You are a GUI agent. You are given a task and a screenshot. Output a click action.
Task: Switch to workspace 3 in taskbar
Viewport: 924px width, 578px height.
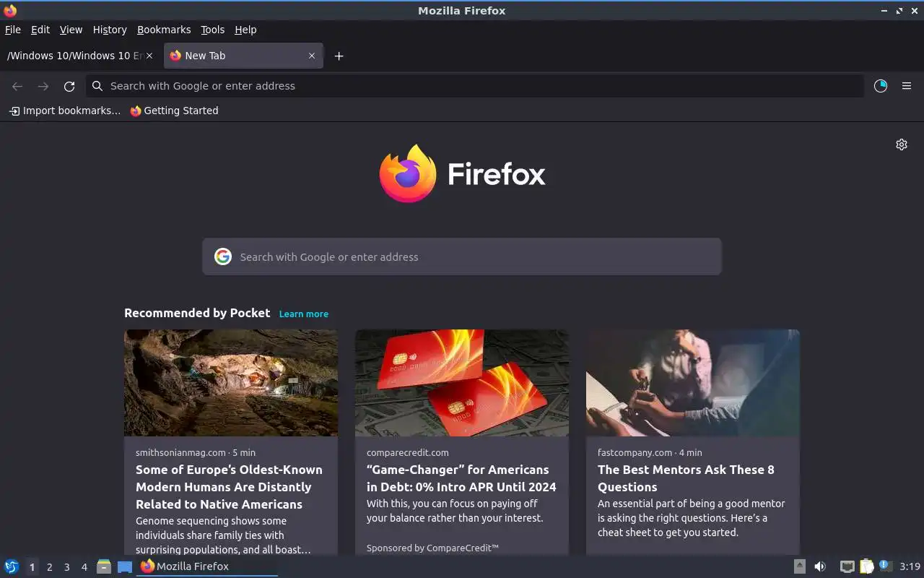66,567
